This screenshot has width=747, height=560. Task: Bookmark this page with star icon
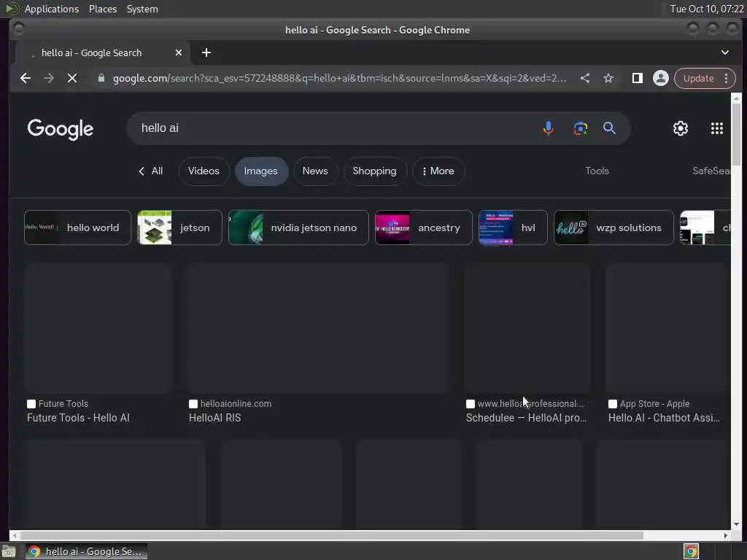(608, 78)
